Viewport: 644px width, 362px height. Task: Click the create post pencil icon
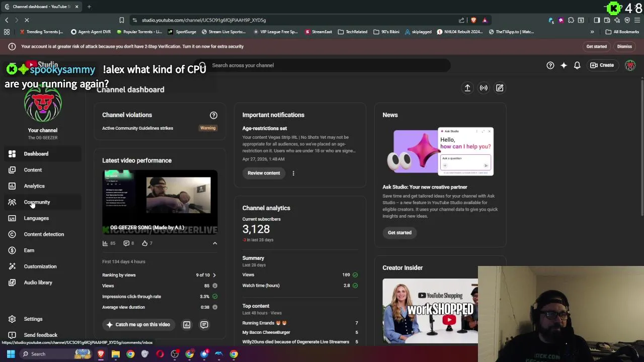point(500,88)
